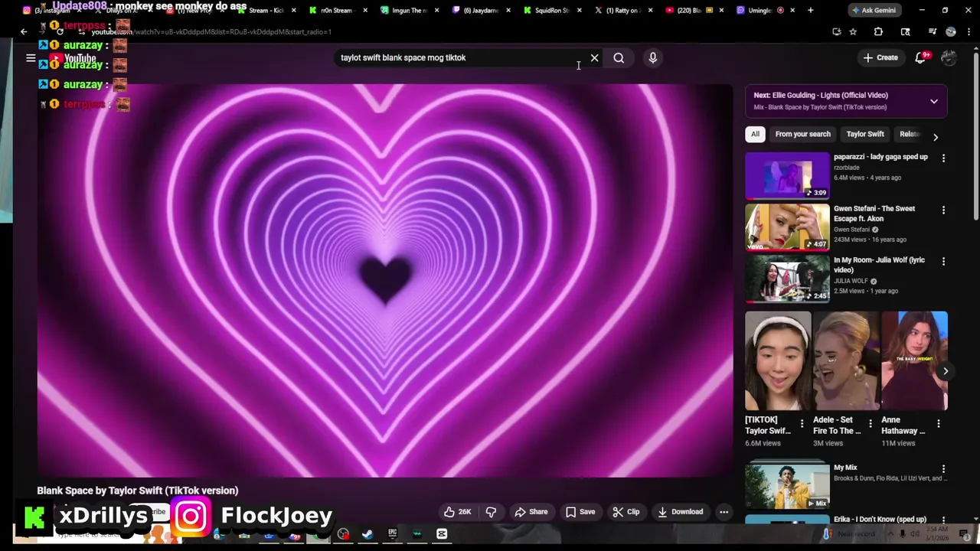Screen dimensions: 980x551
Task: Select the Related filter chip
Action: [x=909, y=134]
